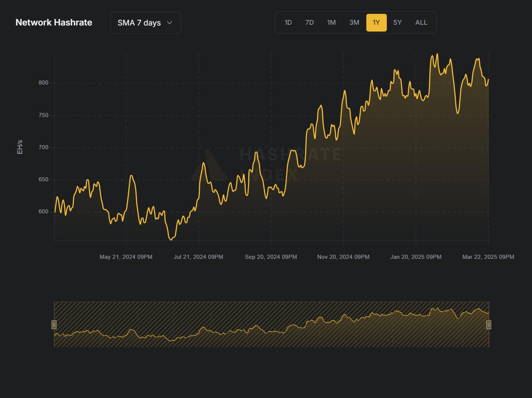Click the 700 y-axis value
Screen dimensions: 532x398
click(44, 147)
